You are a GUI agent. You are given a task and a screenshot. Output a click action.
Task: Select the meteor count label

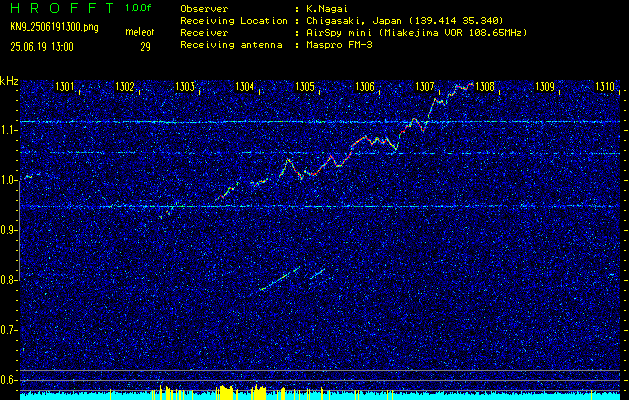tap(140, 32)
